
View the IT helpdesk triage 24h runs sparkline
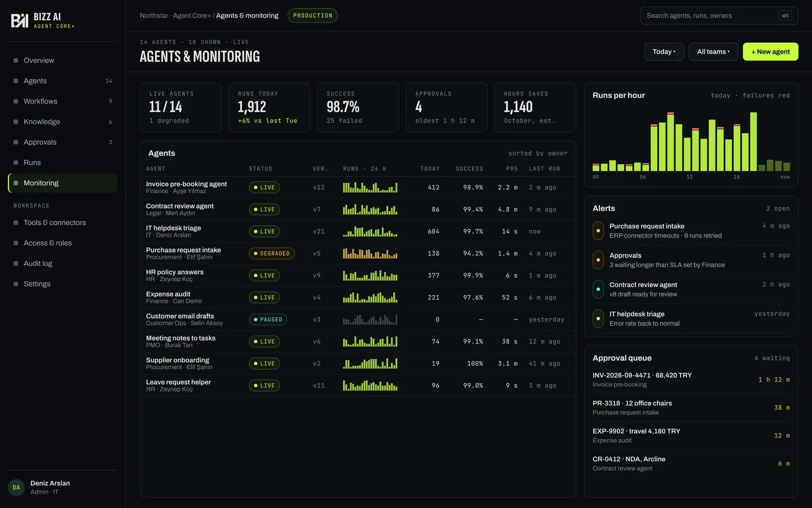click(370, 231)
